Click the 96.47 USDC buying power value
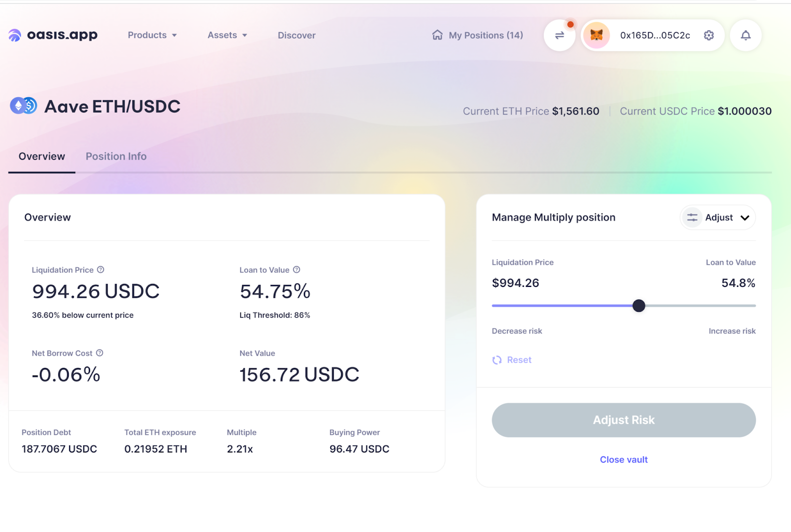This screenshot has width=791, height=532. coord(359,449)
